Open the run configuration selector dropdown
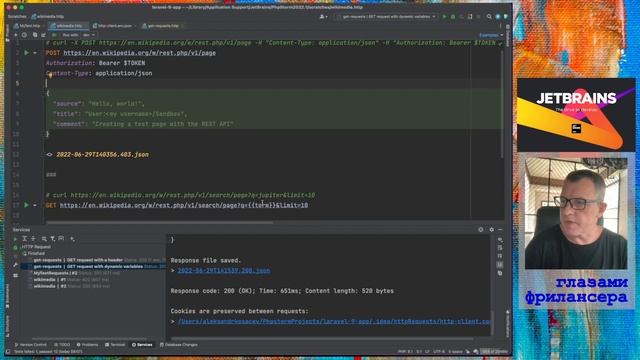 coord(386,17)
